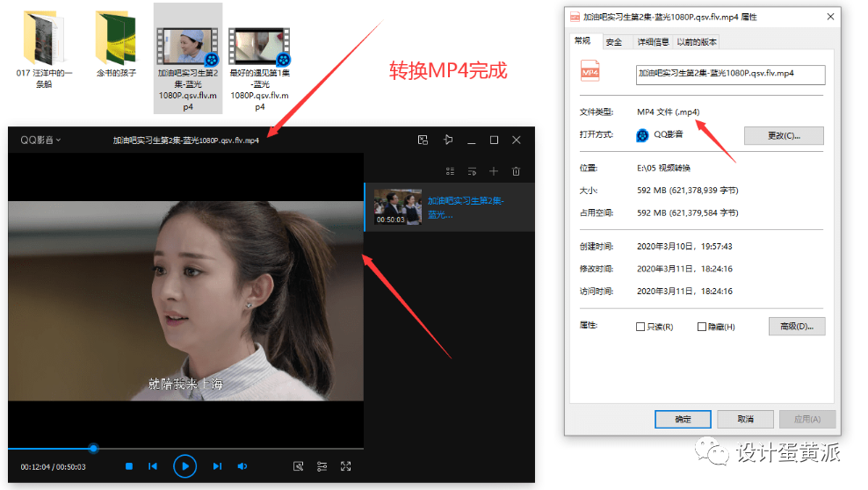The width and height of the screenshot is (868, 490).
Task: Click creation time 2020年3月10日, 19:57:43
Action: tap(684, 247)
